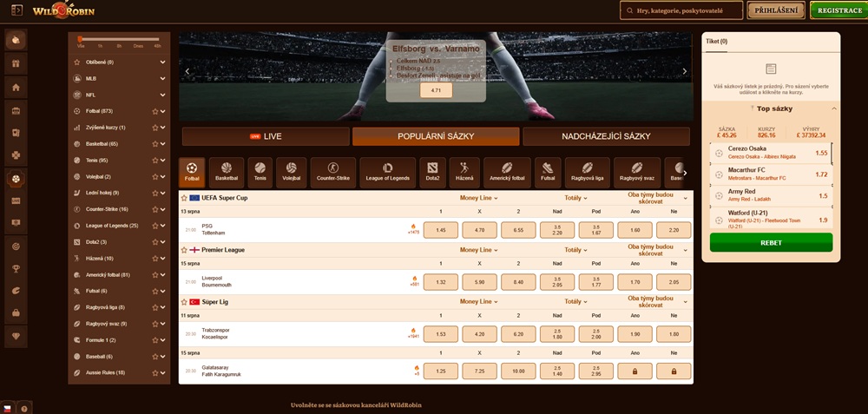Open Money Line dropdown for UEFA Super Cup

pos(479,198)
